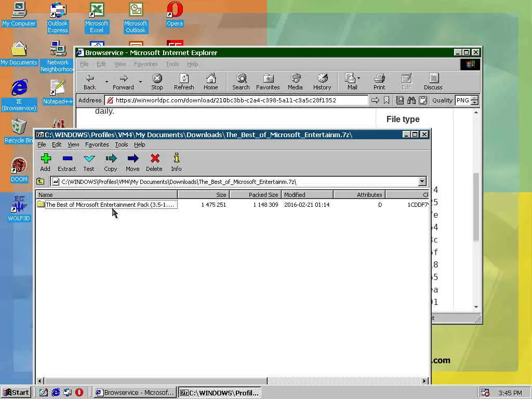Sort the list by Name column header
This screenshot has height=399, width=532.
(107, 195)
